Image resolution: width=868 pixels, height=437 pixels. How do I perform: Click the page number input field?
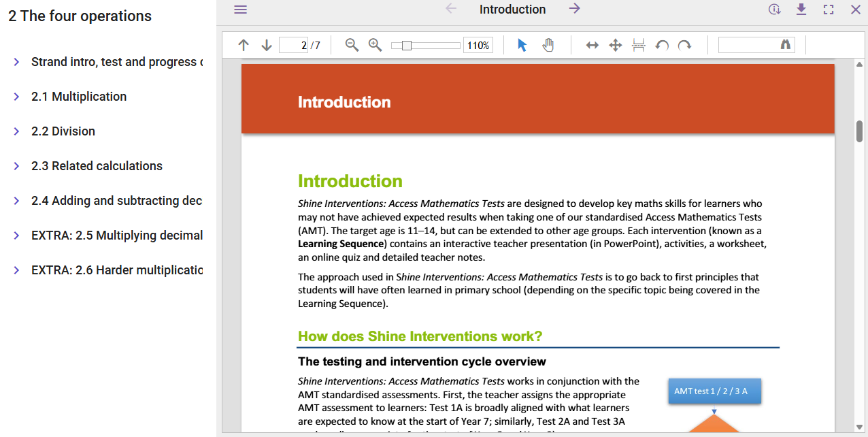click(x=294, y=46)
